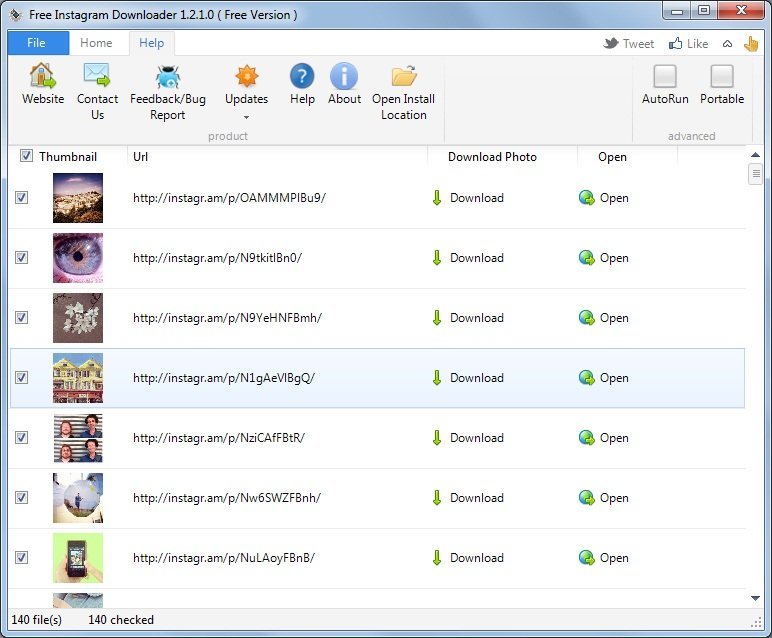This screenshot has width=772, height=638.
Task: Click Download text for NziCAfFBtR row
Action: (x=477, y=438)
